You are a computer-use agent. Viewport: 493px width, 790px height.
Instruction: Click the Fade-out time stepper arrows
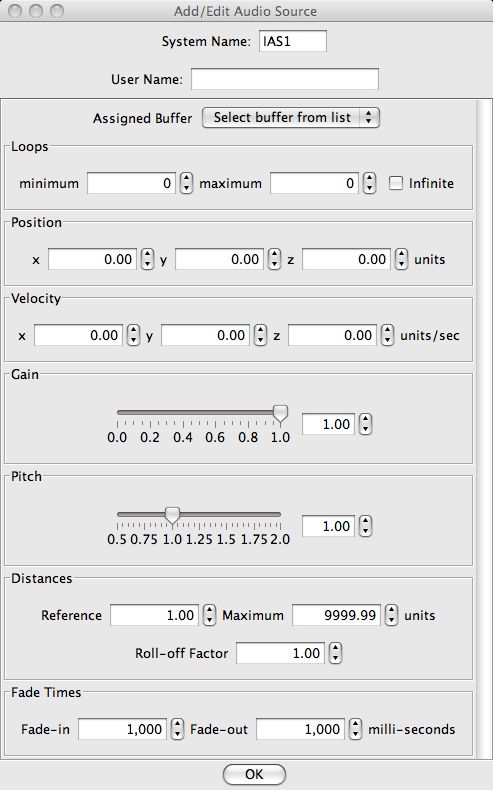click(356, 729)
